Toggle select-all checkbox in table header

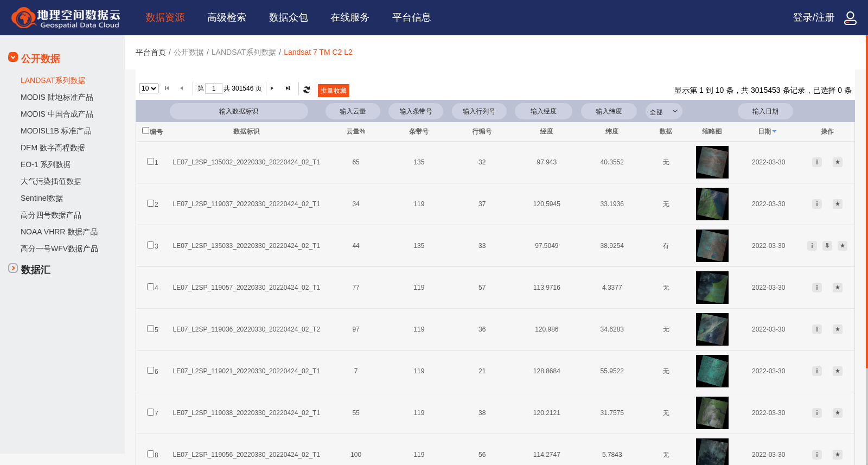pos(145,131)
